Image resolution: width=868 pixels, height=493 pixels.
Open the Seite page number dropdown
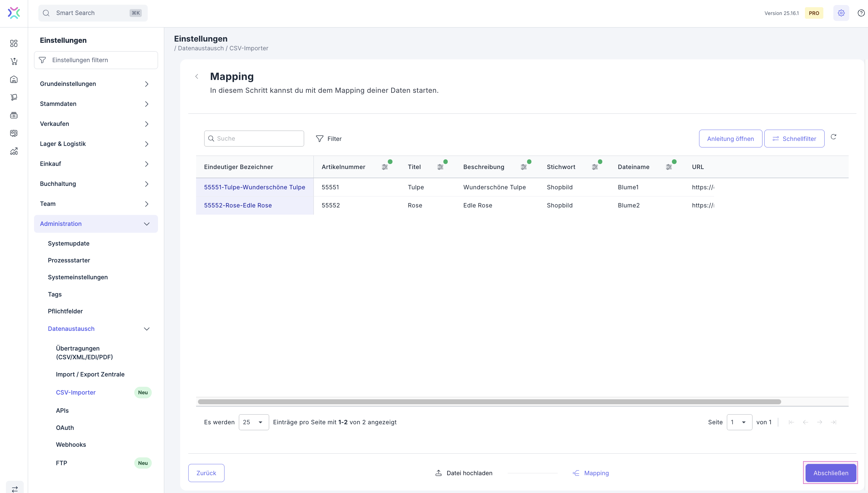[739, 422]
